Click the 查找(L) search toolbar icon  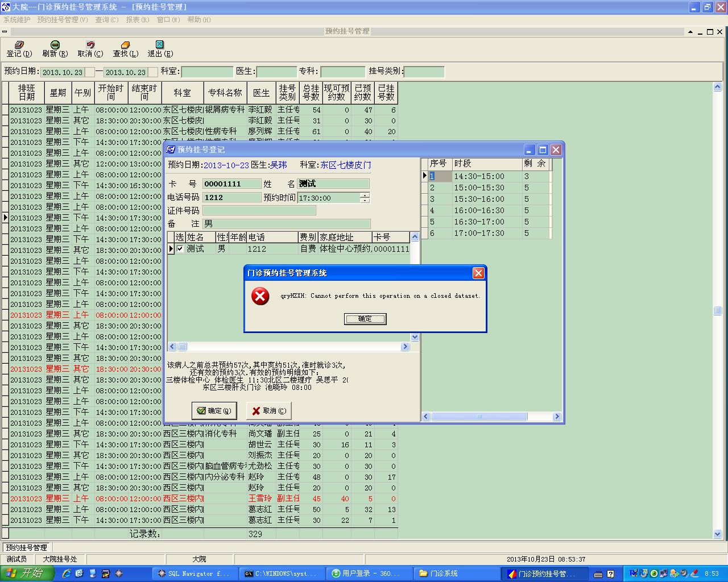(126, 44)
